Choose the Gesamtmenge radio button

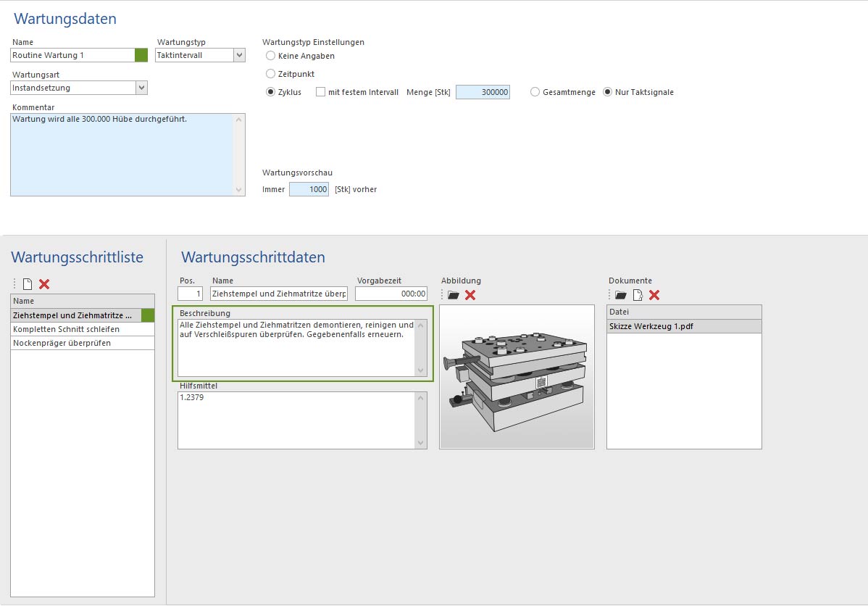pos(535,92)
